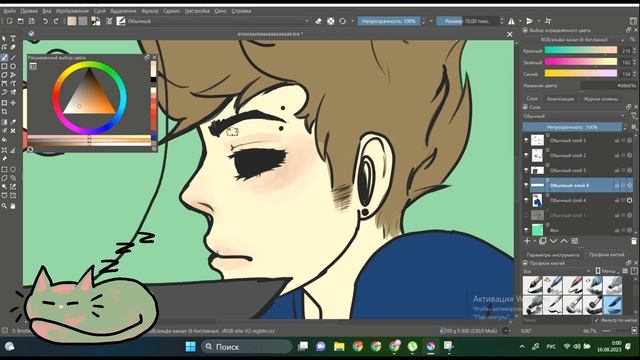Toggle visibility of Обычный слой 2

(x=526, y=155)
